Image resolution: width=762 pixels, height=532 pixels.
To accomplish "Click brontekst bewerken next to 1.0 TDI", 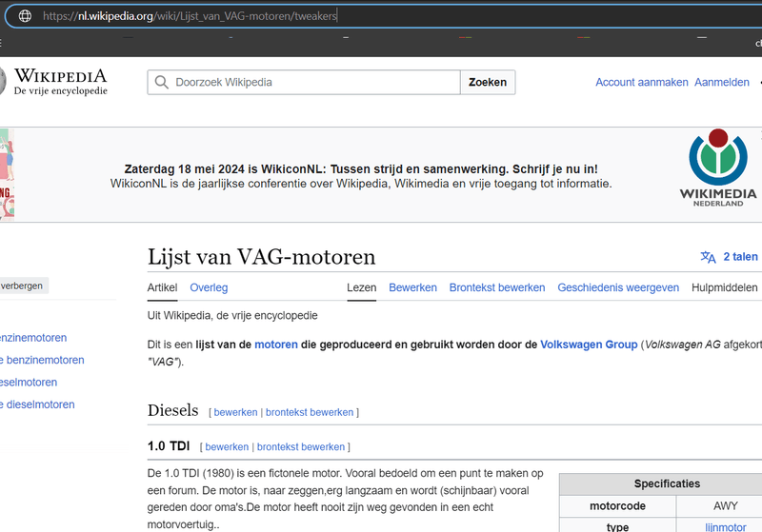I will coord(301,446).
